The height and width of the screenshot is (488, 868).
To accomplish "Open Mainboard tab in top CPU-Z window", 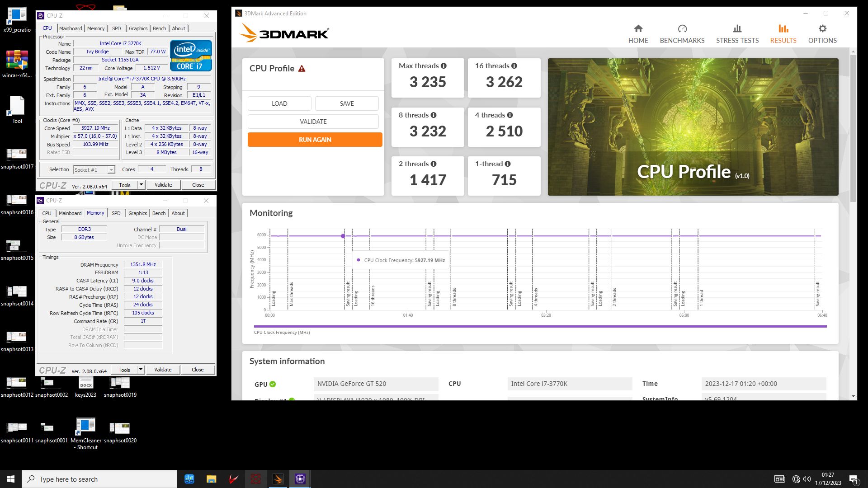I will (71, 28).
